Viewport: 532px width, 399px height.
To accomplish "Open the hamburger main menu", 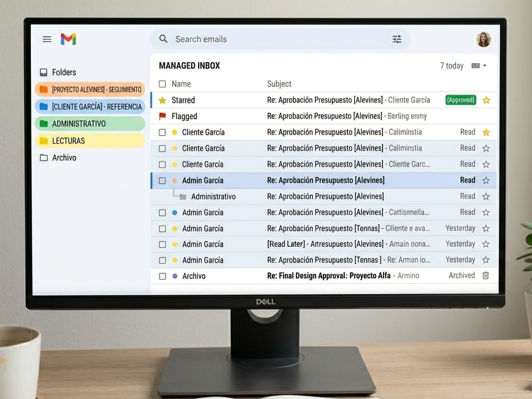I will (47, 39).
